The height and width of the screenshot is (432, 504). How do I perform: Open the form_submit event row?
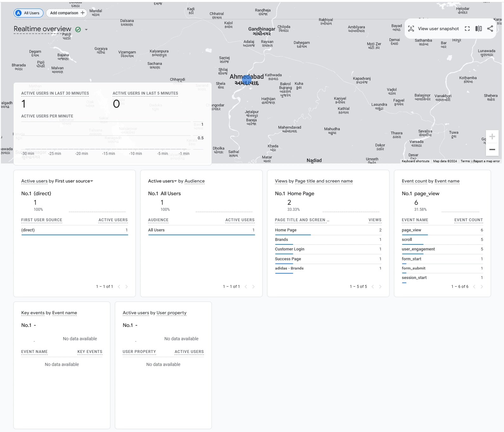442,268
